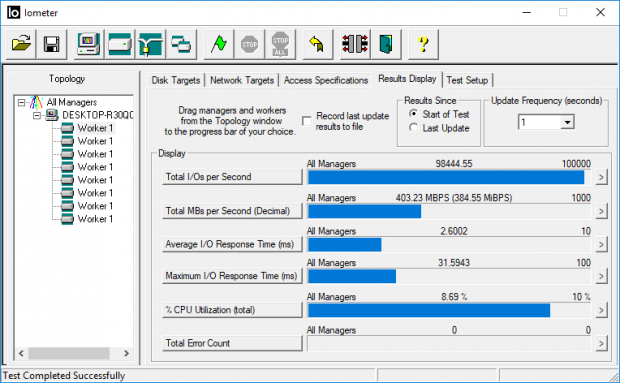Click Topology panel heading
620x383 pixels.
click(67, 79)
